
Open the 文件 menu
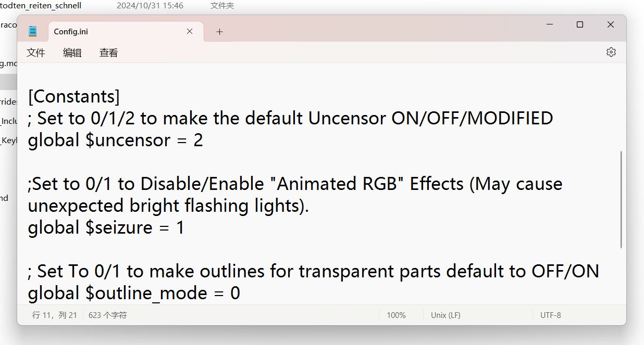coord(36,53)
